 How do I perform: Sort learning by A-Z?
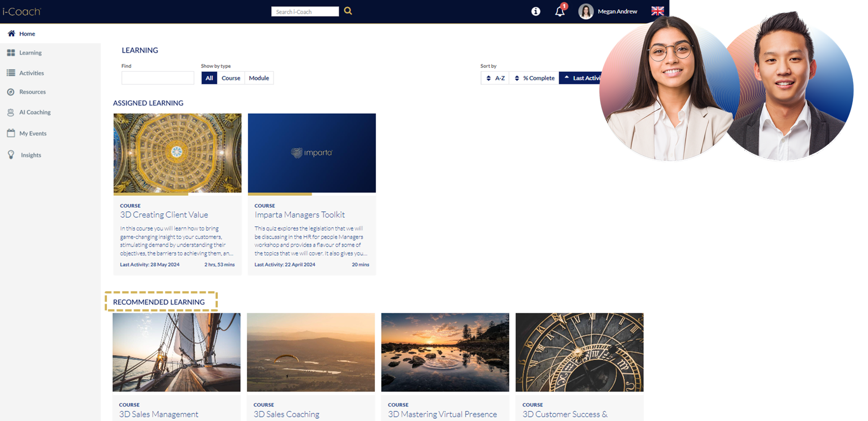click(495, 78)
